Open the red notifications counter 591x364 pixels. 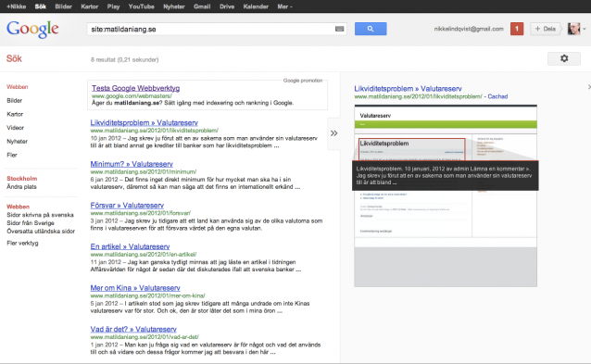point(517,29)
